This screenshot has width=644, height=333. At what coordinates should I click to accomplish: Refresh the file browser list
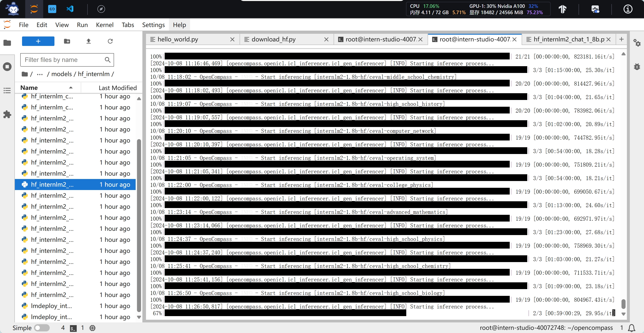(x=110, y=41)
